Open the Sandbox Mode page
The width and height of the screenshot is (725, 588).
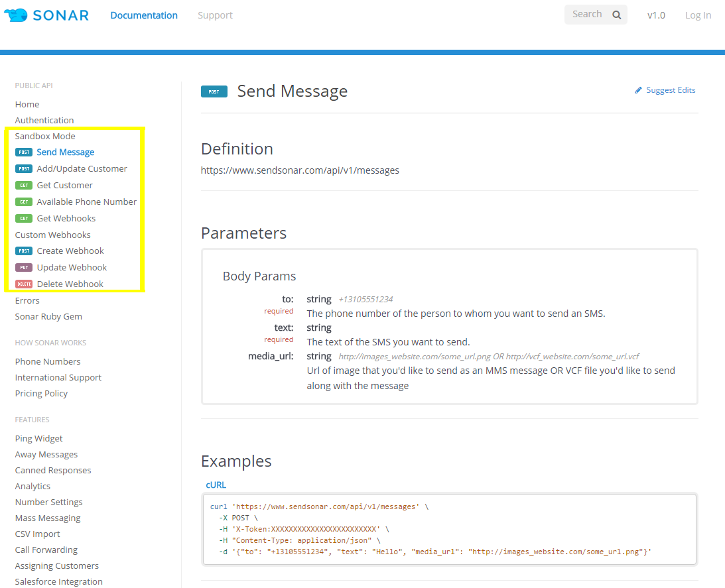coord(45,137)
